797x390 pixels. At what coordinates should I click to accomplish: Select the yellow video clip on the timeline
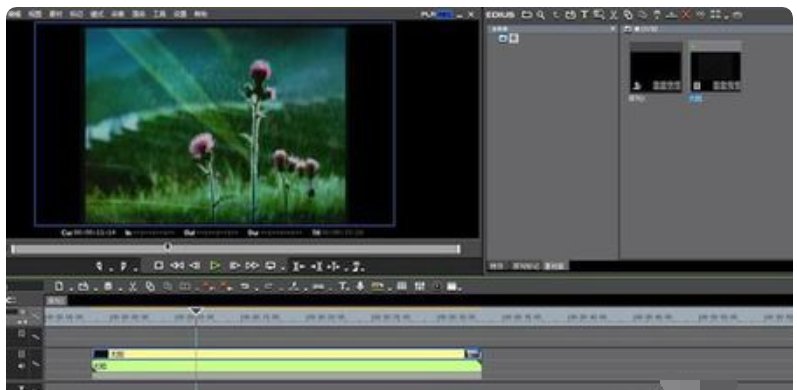287,354
